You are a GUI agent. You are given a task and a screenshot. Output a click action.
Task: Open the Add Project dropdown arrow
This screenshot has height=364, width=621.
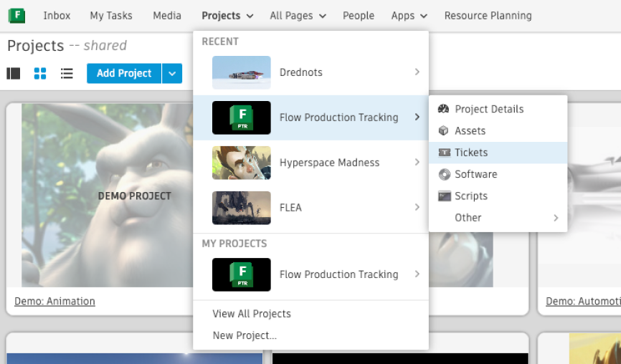(x=172, y=73)
